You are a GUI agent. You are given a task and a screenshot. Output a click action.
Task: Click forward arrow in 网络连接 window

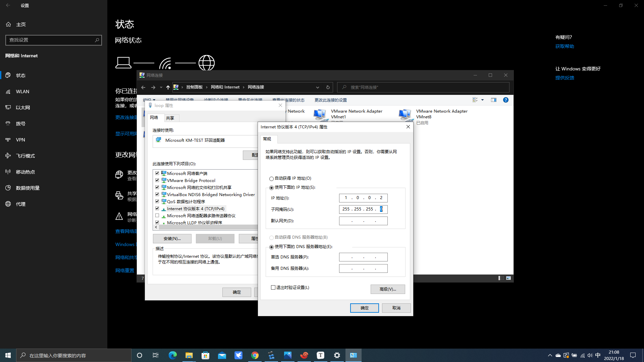[153, 87]
